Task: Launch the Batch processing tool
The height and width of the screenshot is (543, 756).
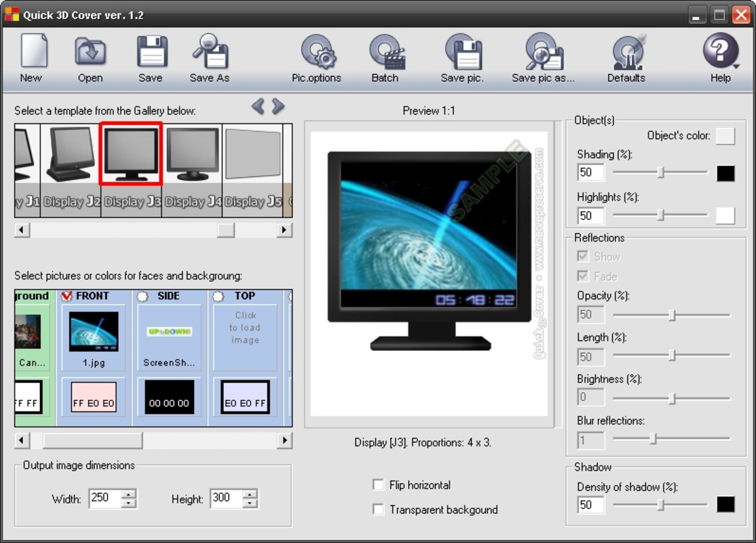Action: coord(385,52)
